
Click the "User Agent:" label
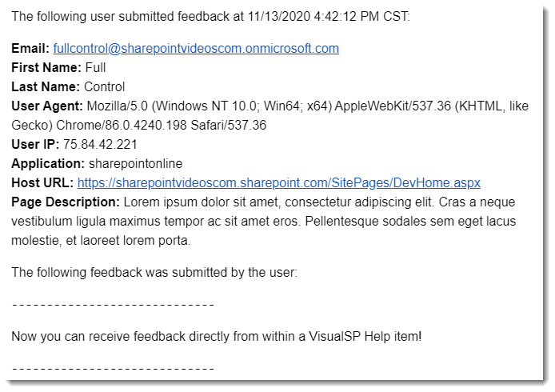[x=46, y=106]
